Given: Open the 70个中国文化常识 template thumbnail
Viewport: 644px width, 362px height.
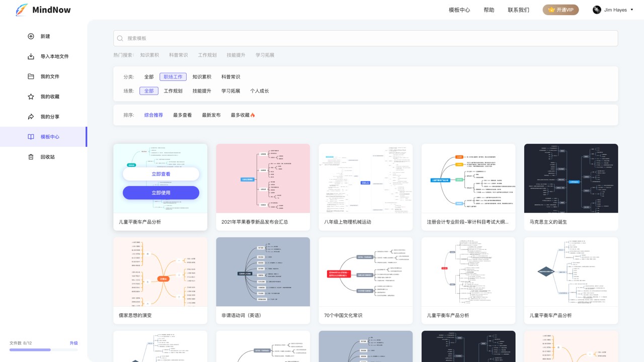Looking at the screenshot, I should tap(366, 272).
